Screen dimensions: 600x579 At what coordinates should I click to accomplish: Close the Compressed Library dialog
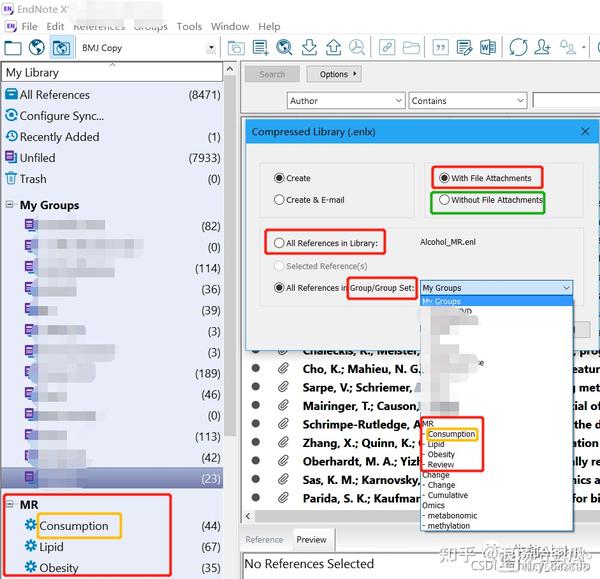click(585, 132)
